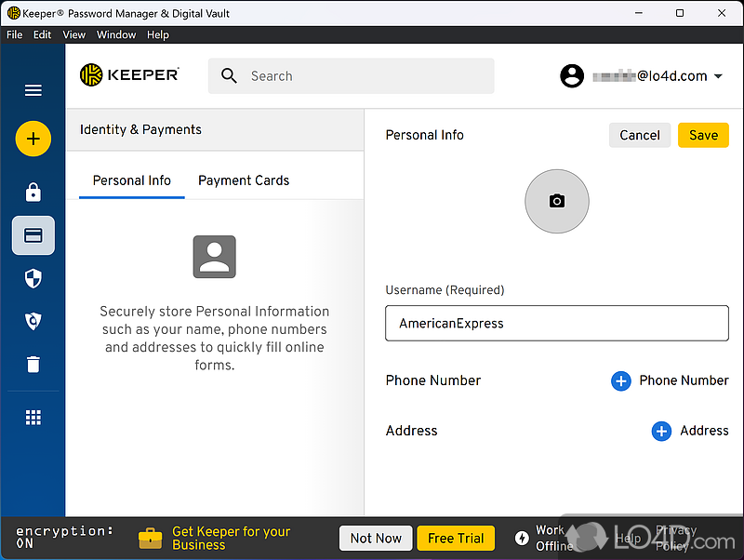Start the Free Trial
This screenshot has width=744, height=560.
tap(456, 539)
